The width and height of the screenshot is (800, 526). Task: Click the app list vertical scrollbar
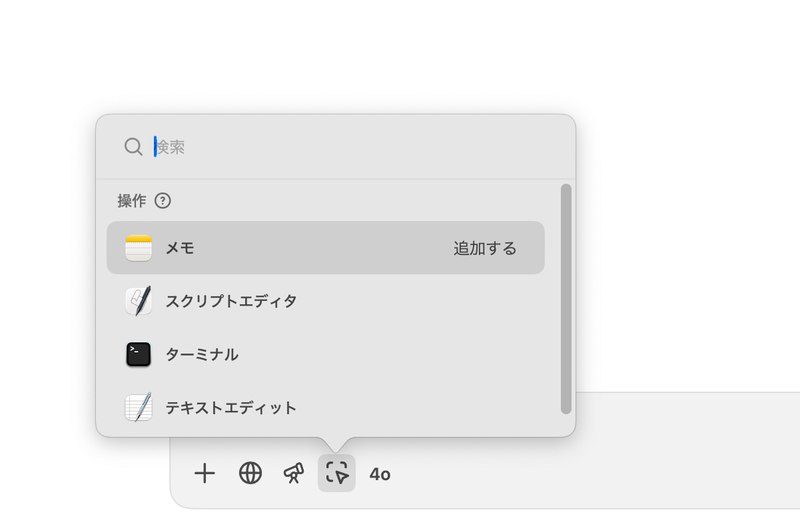[566, 298]
